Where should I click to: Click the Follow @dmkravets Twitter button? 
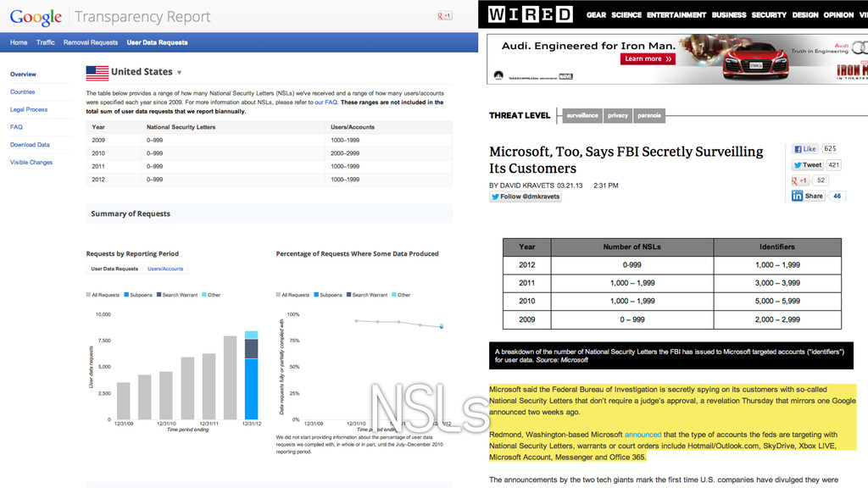coord(525,197)
